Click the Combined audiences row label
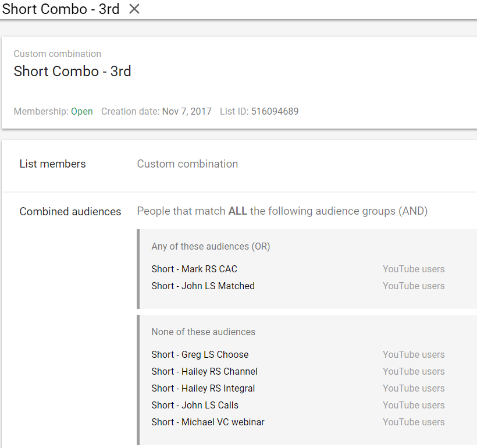The width and height of the screenshot is (477, 448). 70,212
